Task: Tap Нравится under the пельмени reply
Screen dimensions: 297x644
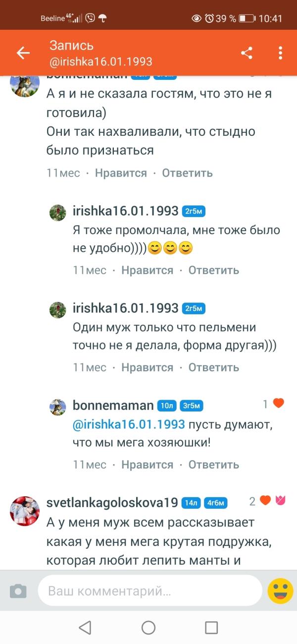Action: [148, 367]
